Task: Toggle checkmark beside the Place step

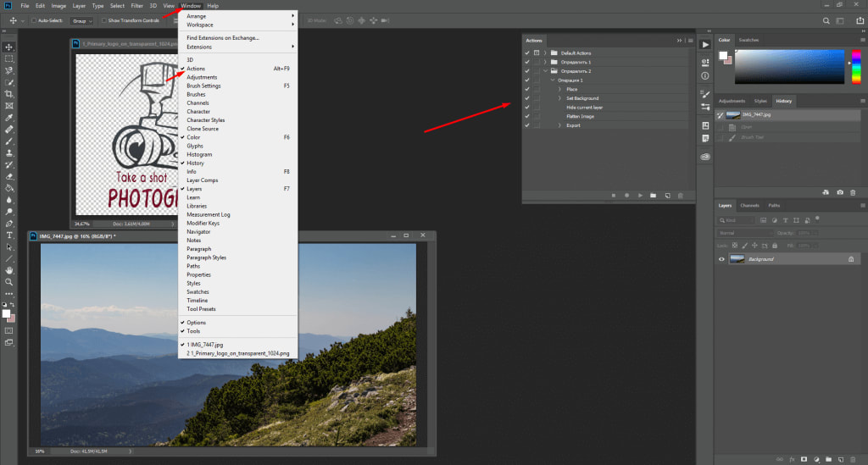Action: click(527, 89)
